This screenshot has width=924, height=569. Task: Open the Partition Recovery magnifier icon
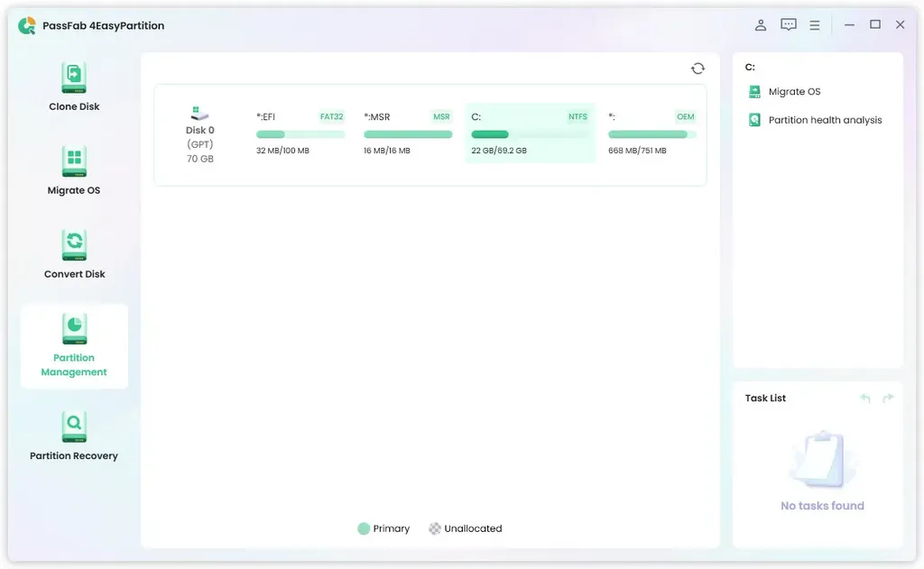click(x=74, y=427)
